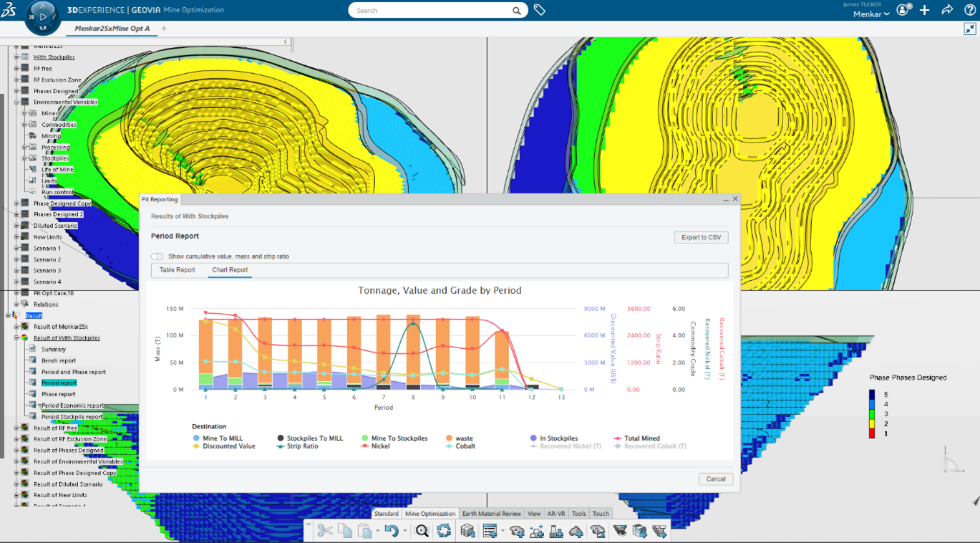The image size is (980, 543).
Task: Expand Result of Menkar25x node
Action: coord(16,327)
